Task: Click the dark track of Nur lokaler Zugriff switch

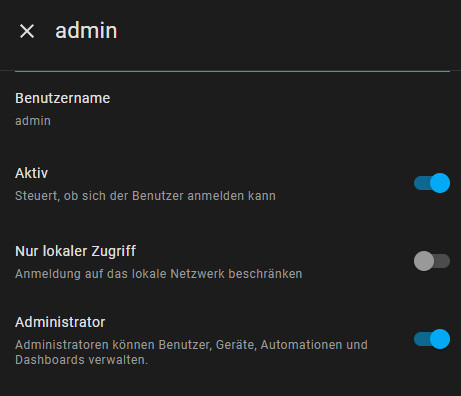Action: click(x=442, y=261)
